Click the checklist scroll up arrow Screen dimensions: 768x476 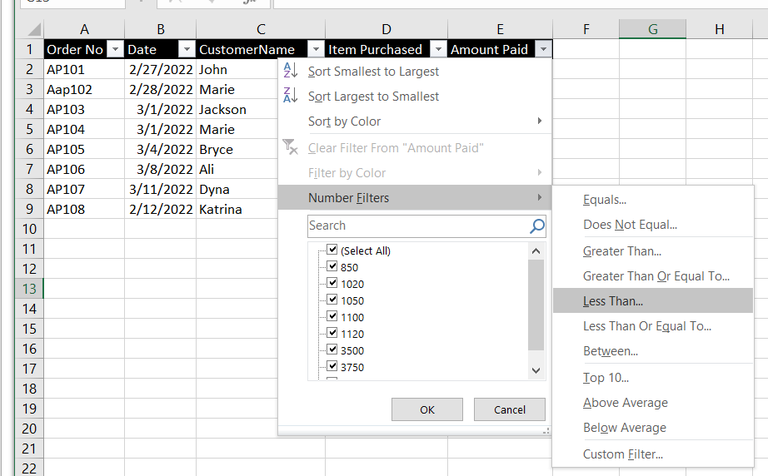(x=536, y=251)
